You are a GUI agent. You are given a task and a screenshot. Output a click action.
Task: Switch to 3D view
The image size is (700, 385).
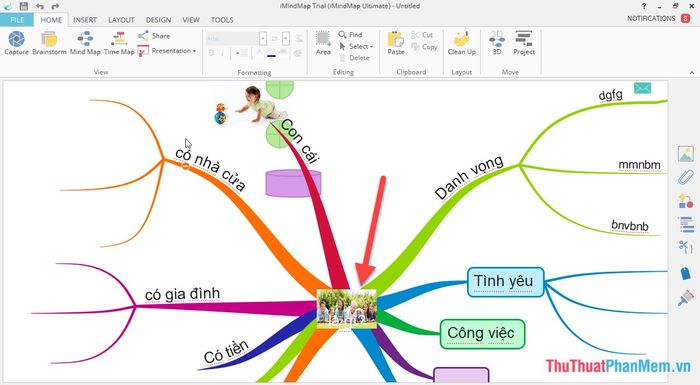coord(497,43)
